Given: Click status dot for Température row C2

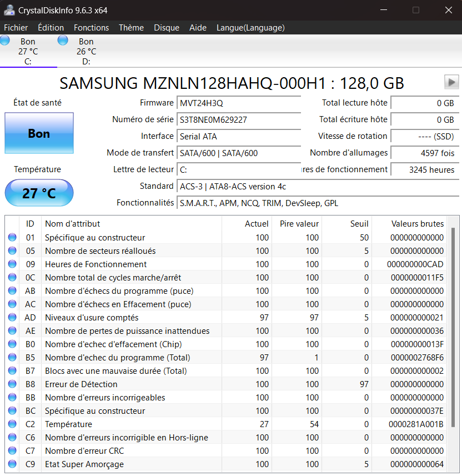Looking at the screenshot, I should point(12,424).
